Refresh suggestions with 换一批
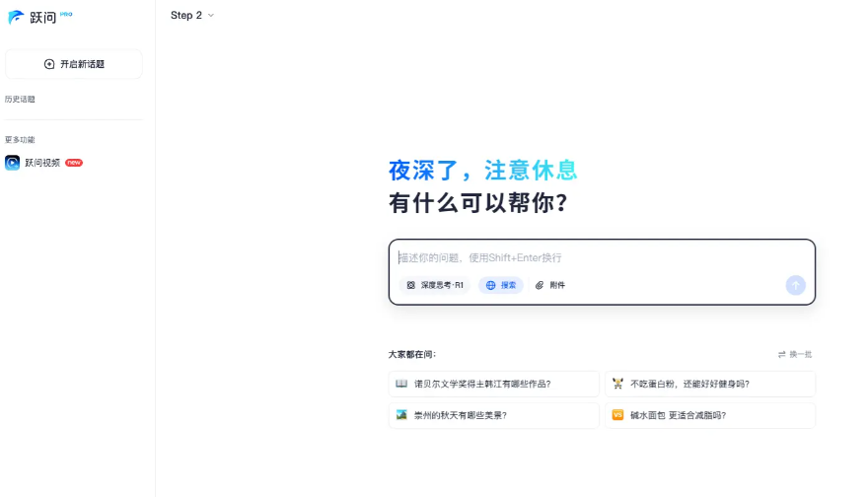This screenshot has height=497, width=868. 795,354
